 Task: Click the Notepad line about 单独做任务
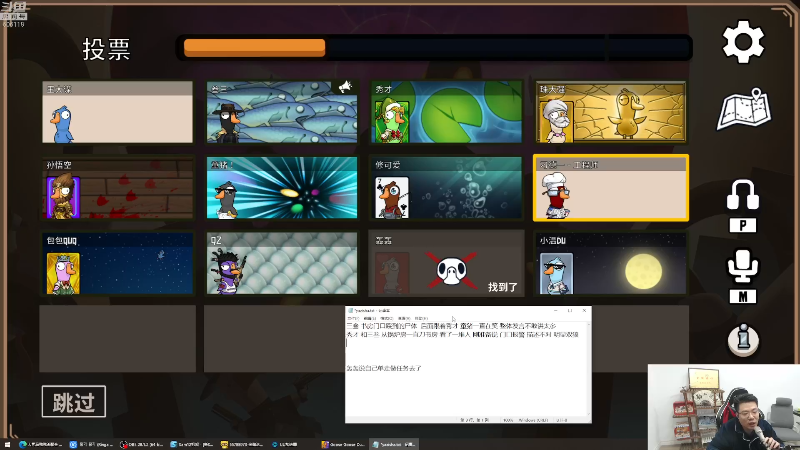[x=384, y=368]
